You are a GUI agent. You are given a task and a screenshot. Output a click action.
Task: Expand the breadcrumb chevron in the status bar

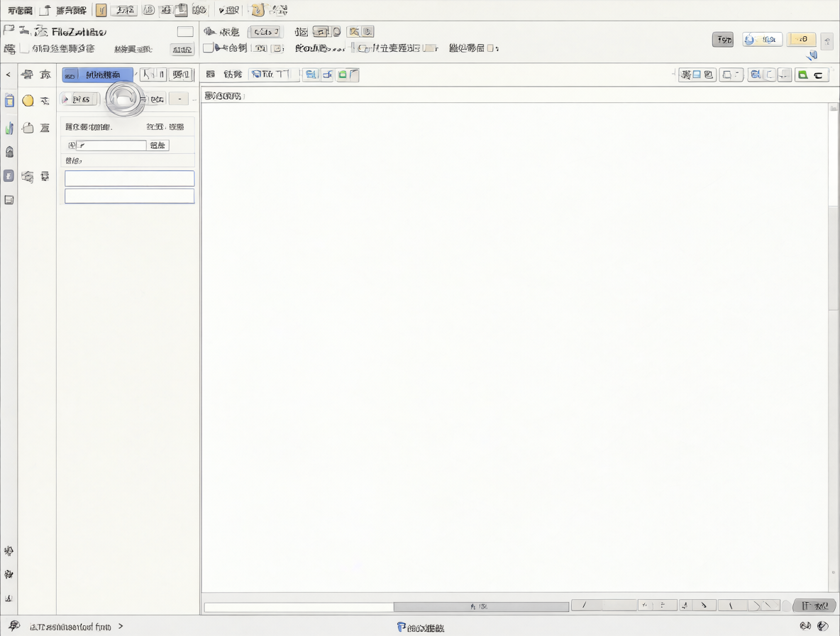pyautogui.click(x=121, y=626)
